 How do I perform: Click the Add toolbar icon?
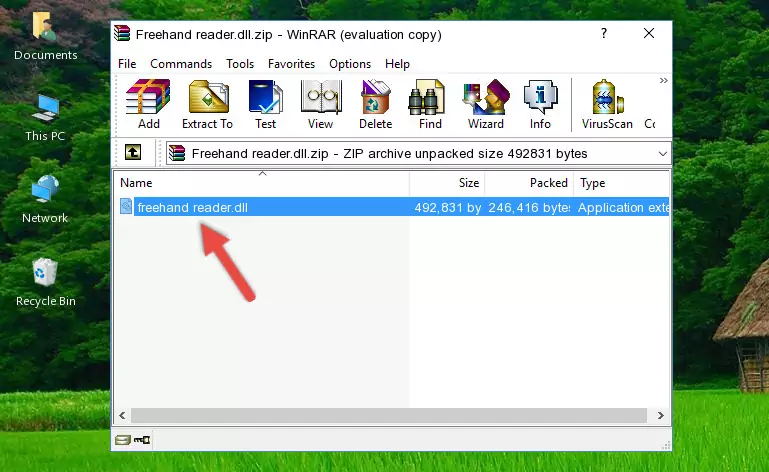pos(148,104)
